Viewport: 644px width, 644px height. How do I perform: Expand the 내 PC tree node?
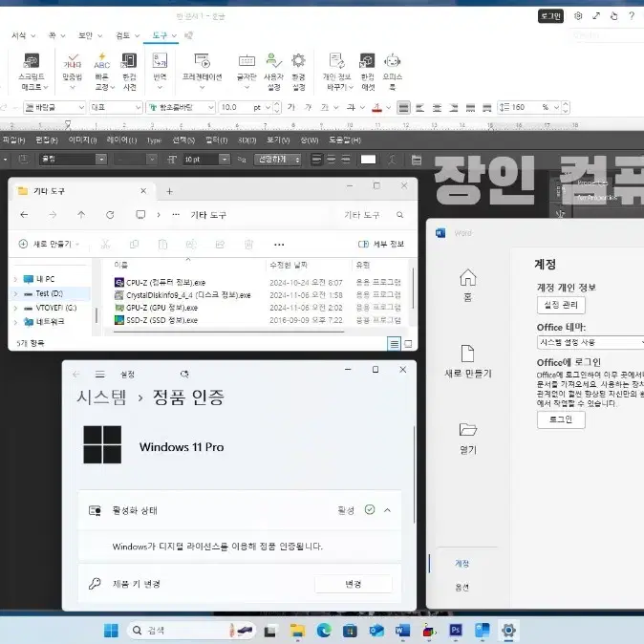coord(15,279)
